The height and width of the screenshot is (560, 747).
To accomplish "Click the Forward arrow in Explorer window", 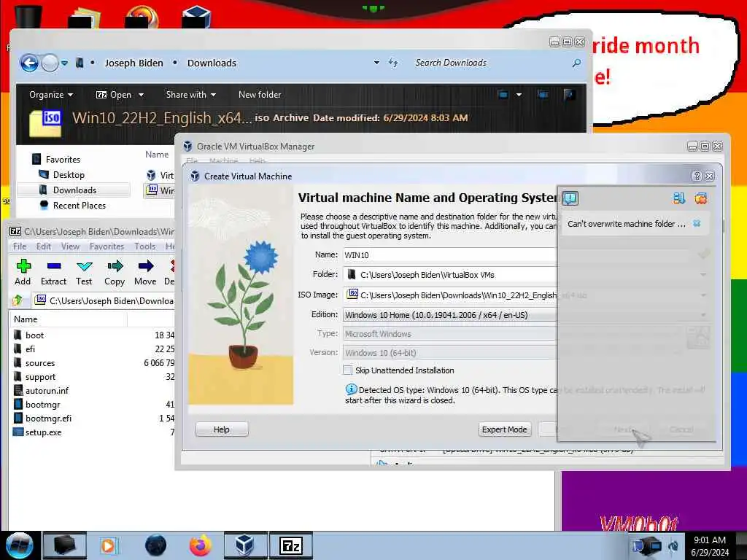I will (50, 63).
